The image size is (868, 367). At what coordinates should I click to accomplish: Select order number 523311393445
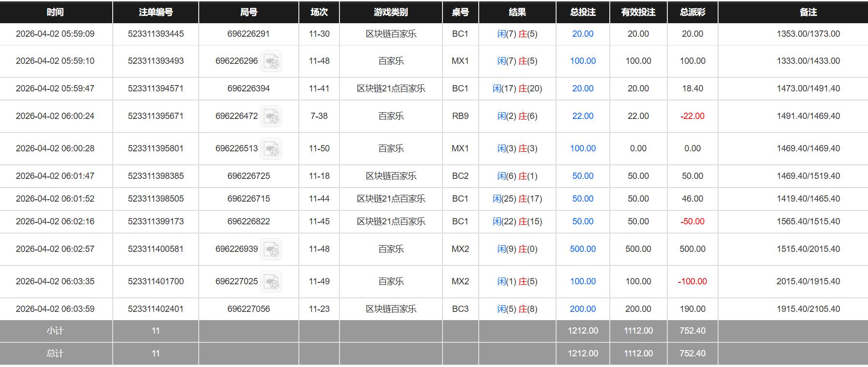coord(156,34)
